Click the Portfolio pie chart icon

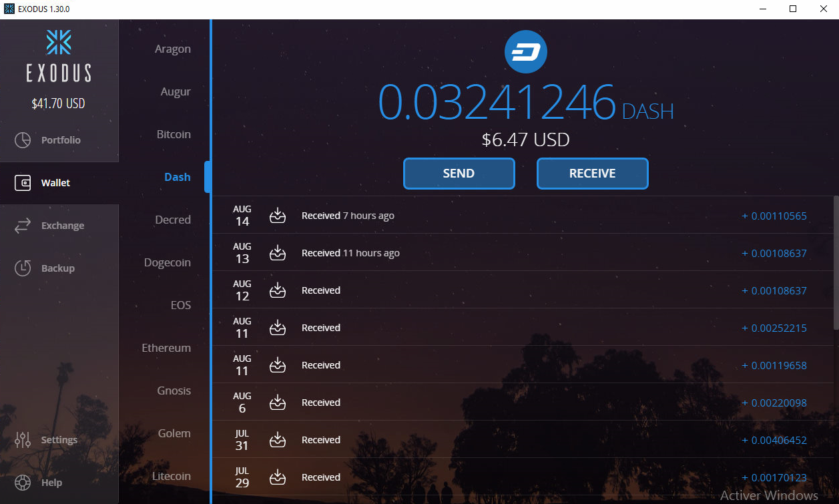tap(23, 140)
